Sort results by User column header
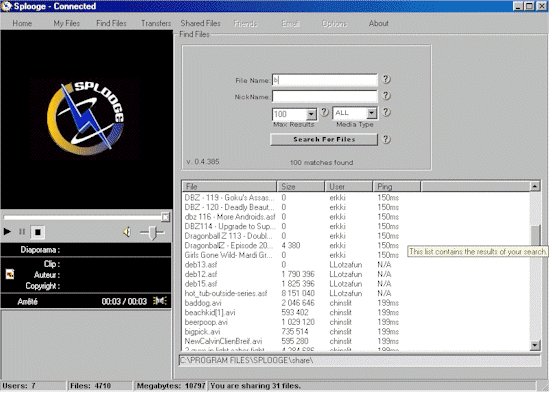 349,187
